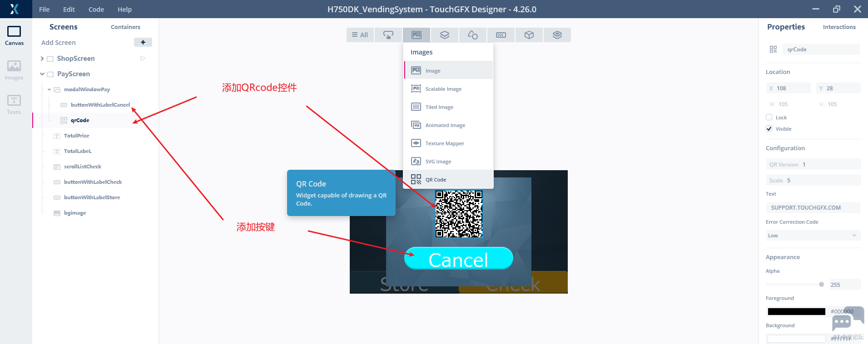Adjust the Alpha slider handle
The image size is (868, 344).
(x=821, y=285)
